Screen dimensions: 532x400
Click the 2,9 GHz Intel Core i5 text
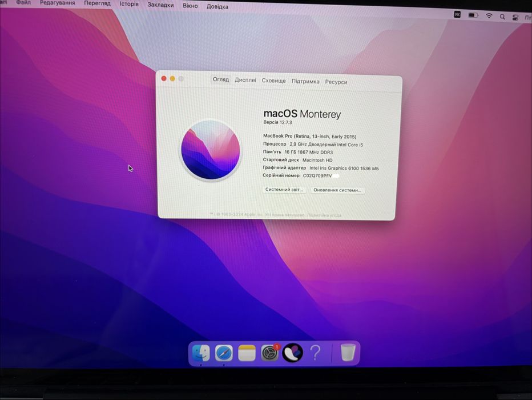[x=326, y=145]
